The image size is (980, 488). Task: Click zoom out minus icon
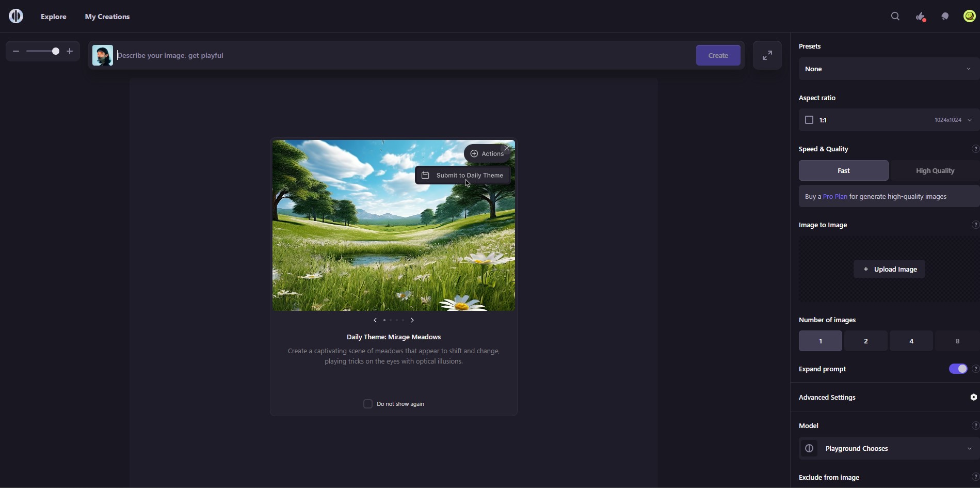click(x=16, y=51)
